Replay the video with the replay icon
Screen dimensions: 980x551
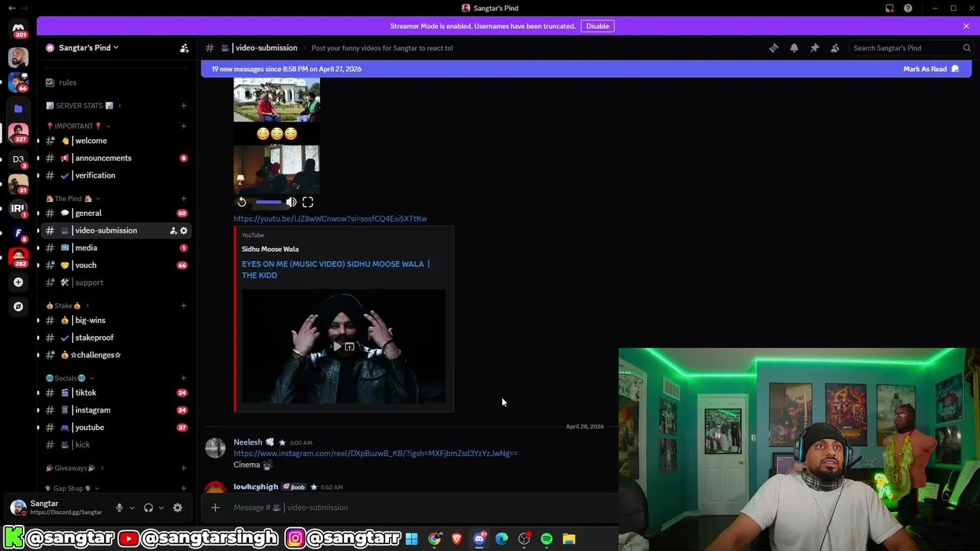[242, 202]
